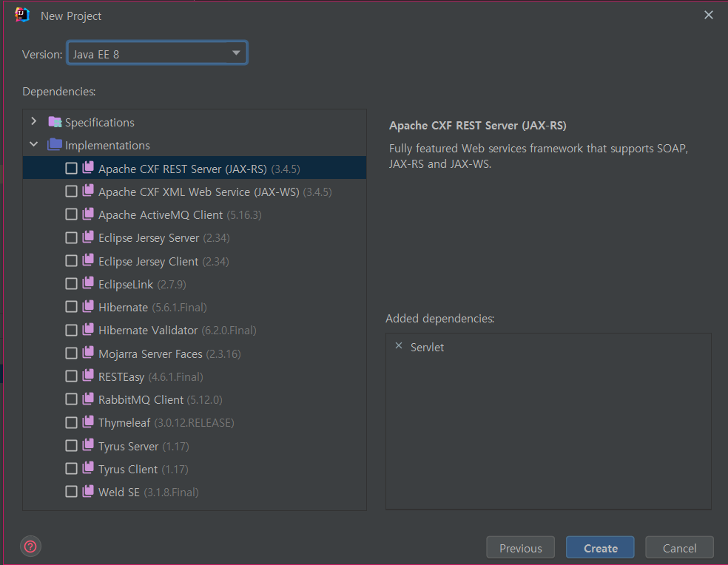Tick the Thymeleaf checkbox
The image size is (728, 565).
pyautogui.click(x=71, y=422)
